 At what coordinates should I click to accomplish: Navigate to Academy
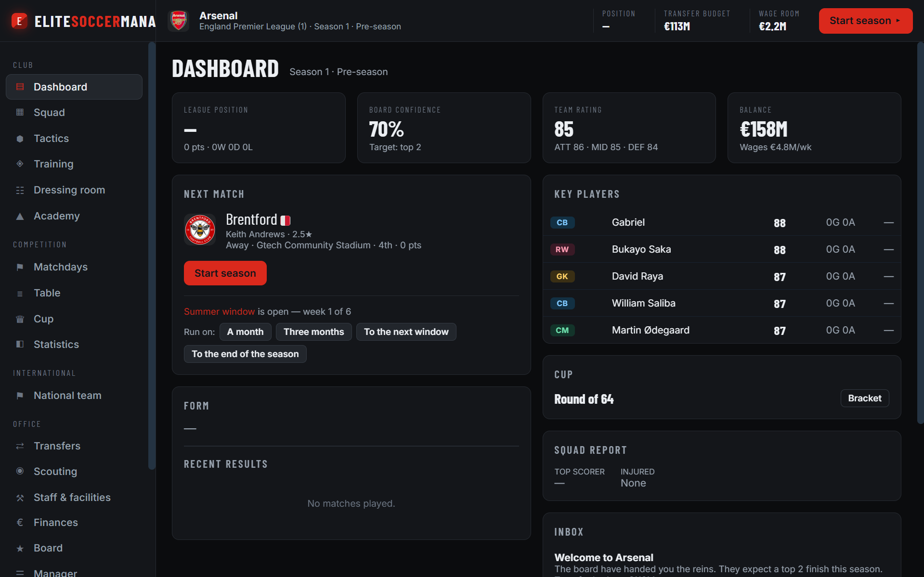click(x=74, y=216)
